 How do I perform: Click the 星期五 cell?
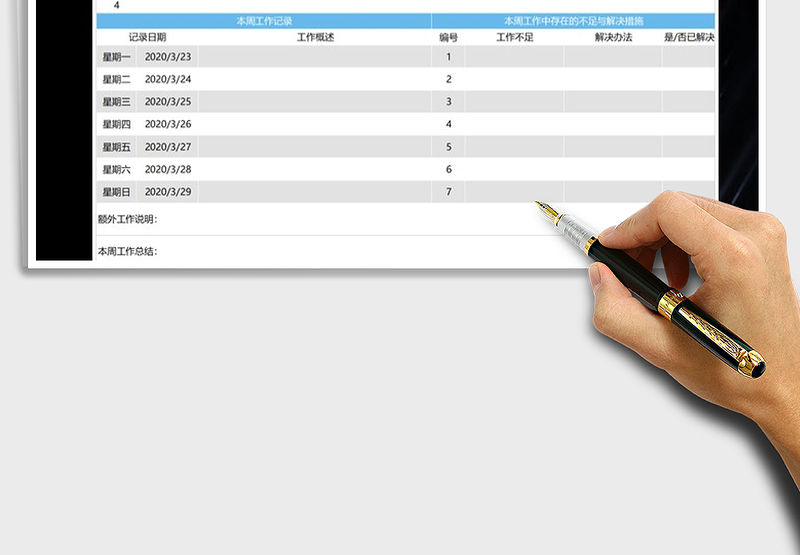tap(116, 147)
